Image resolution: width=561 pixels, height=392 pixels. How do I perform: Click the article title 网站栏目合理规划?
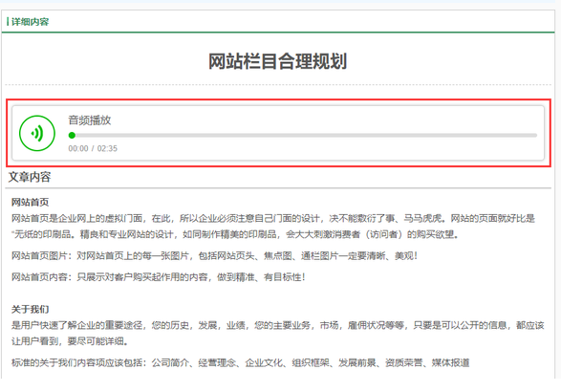[278, 61]
